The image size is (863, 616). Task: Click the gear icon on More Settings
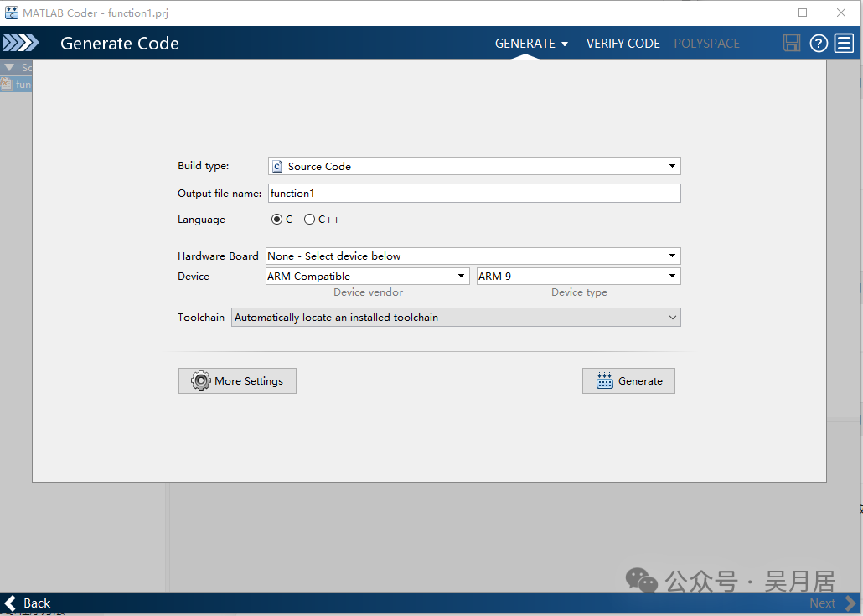click(x=201, y=381)
